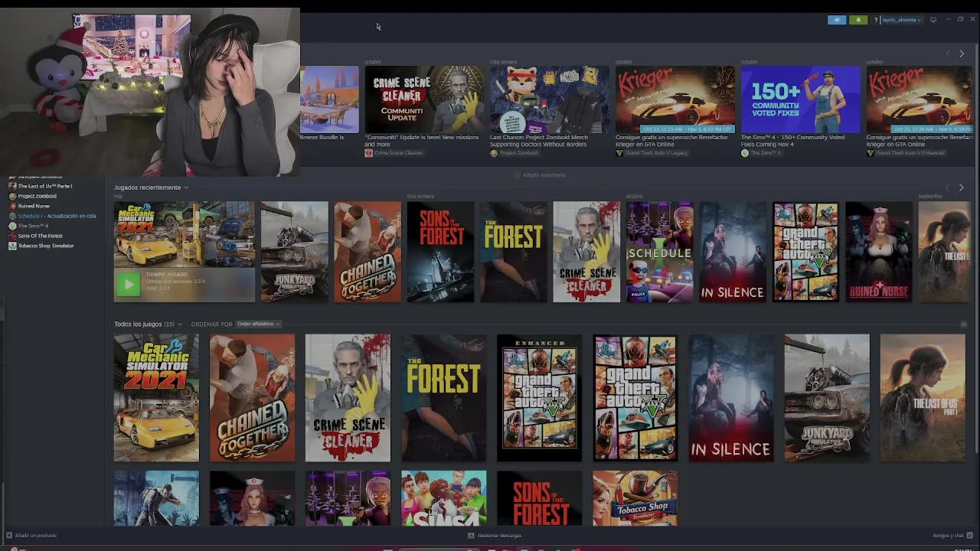Open Car Mechanic Simulator 2021 in recently played
The width and height of the screenshot is (980, 551).
click(x=184, y=234)
